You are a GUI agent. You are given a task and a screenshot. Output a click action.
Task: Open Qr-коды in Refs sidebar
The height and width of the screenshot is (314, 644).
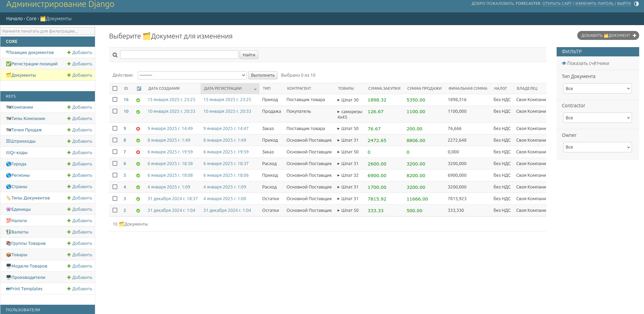click(x=17, y=153)
